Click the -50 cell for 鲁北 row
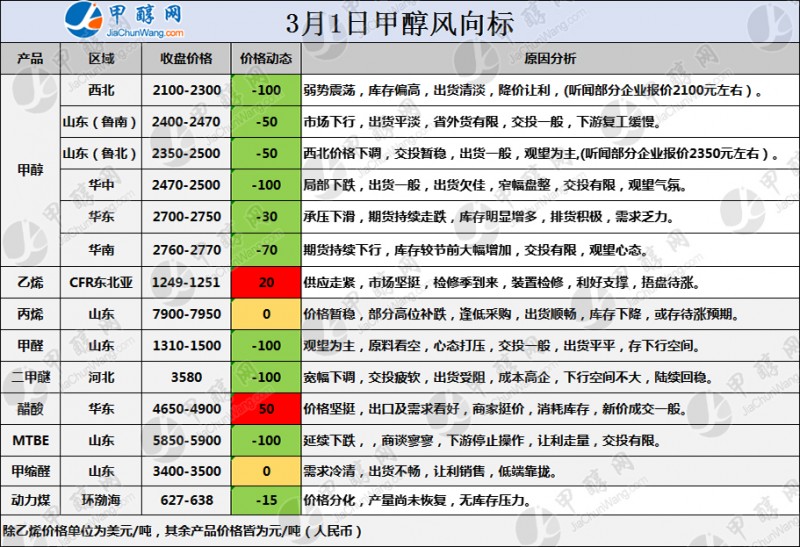 pyautogui.click(x=266, y=154)
